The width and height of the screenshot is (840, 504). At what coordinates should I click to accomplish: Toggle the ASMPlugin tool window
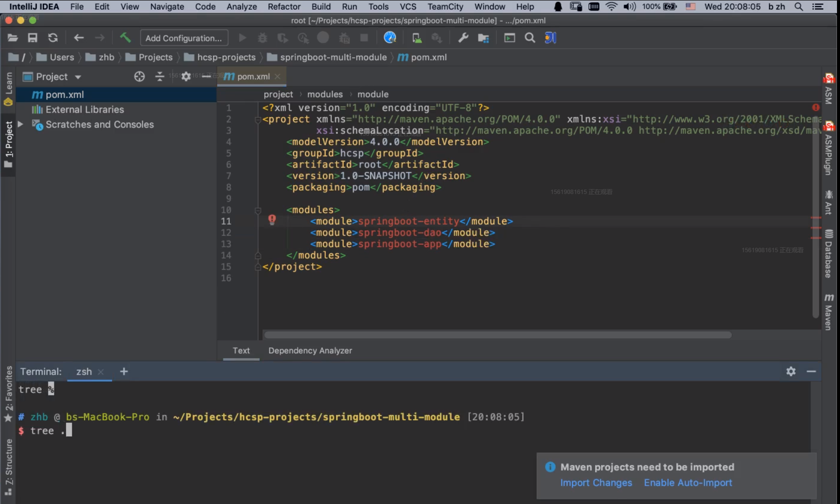click(829, 148)
